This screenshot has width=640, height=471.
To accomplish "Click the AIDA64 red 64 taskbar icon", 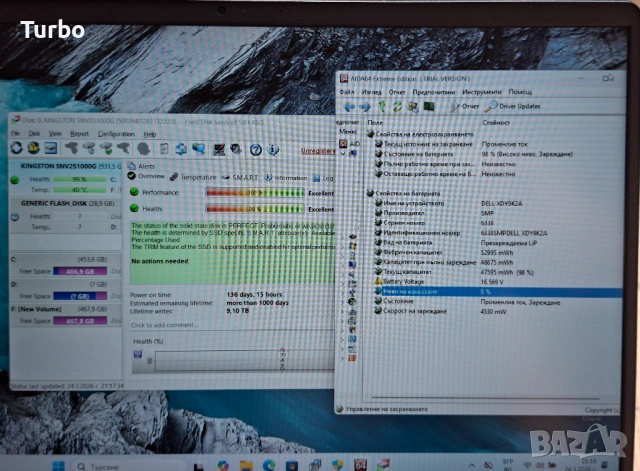I will tap(360, 465).
